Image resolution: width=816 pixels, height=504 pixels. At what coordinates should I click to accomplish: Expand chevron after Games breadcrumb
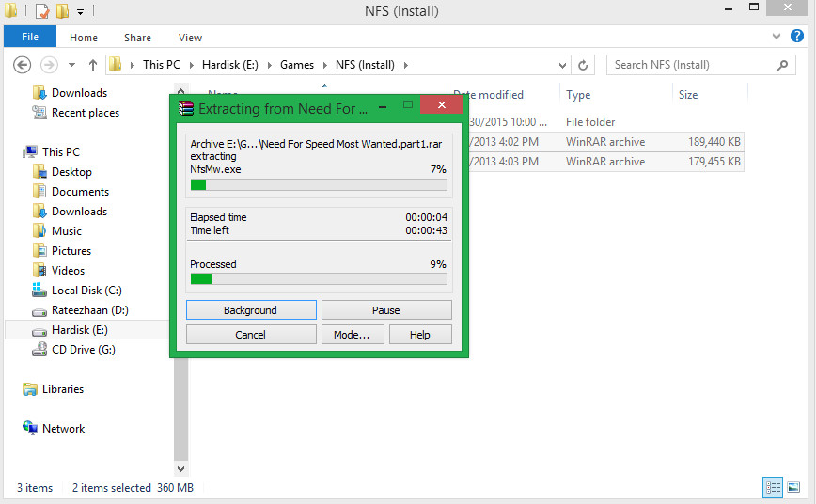click(324, 65)
